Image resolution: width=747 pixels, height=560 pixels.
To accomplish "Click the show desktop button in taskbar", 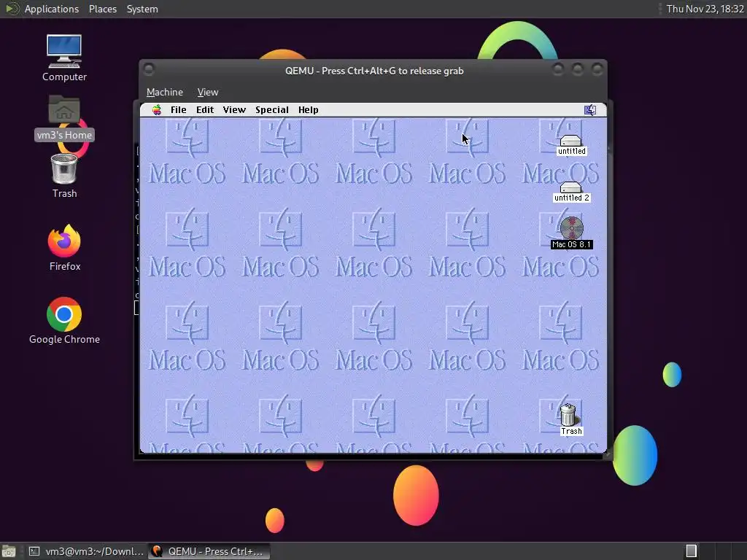I will pyautogui.click(x=9, y=551).
